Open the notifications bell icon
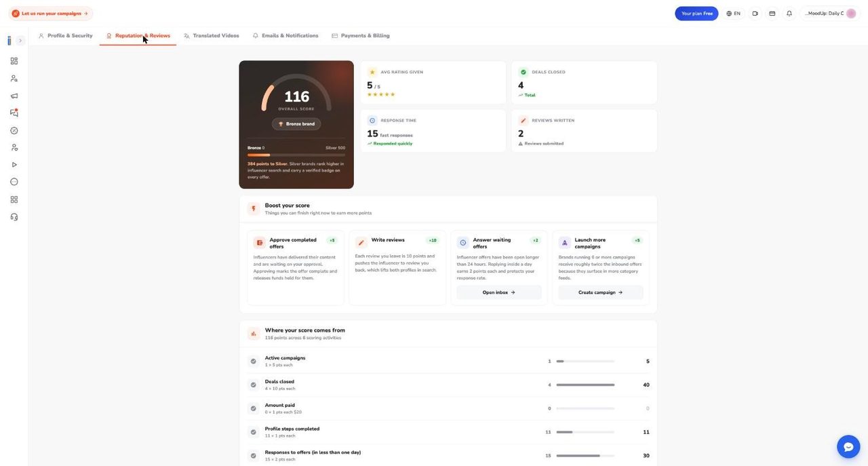The image size is (868, 466). click(x=789, y=14)
